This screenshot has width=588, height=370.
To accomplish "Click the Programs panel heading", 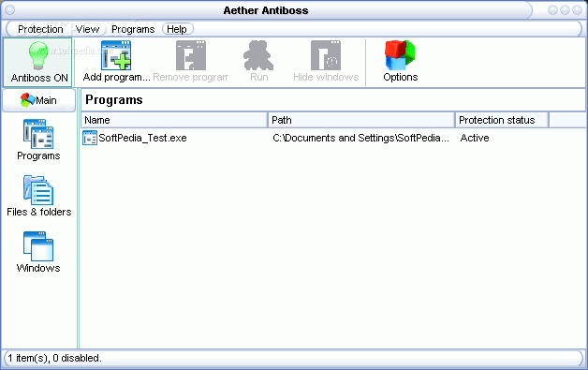I will [114, 100].
